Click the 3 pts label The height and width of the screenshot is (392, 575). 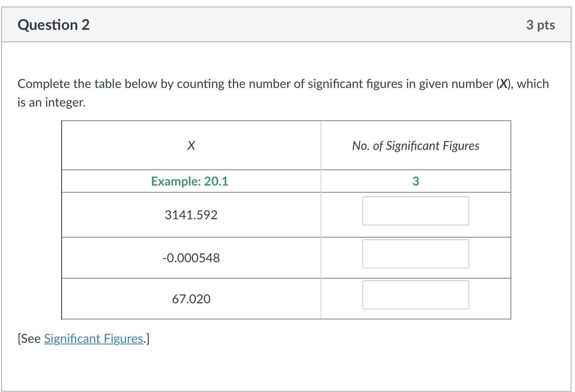tap(541, 25)
